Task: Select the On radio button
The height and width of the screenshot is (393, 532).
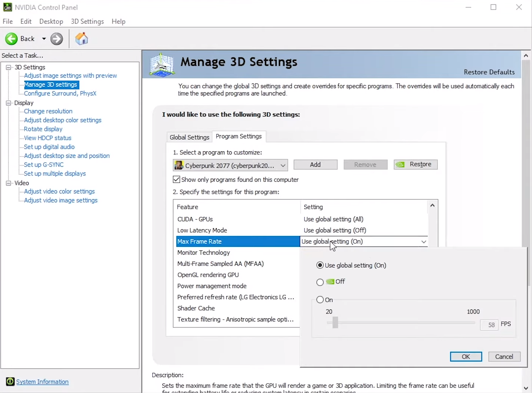Action: click(x=320, y=300)
